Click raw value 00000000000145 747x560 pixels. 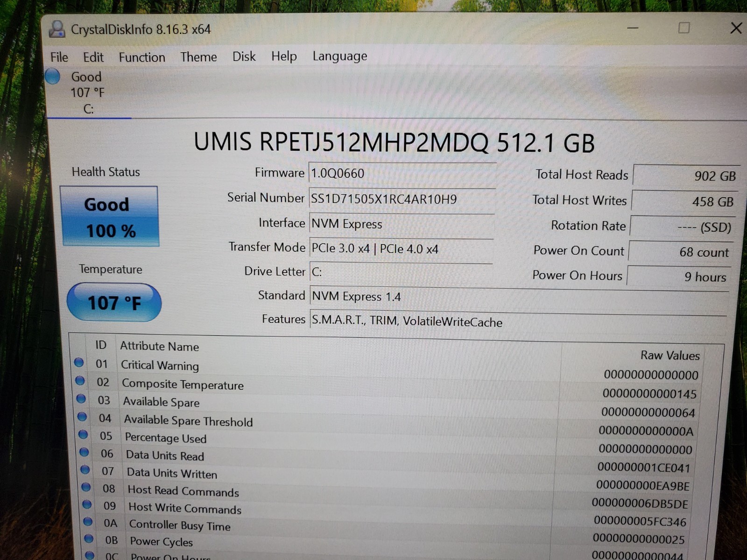[649, 394]
